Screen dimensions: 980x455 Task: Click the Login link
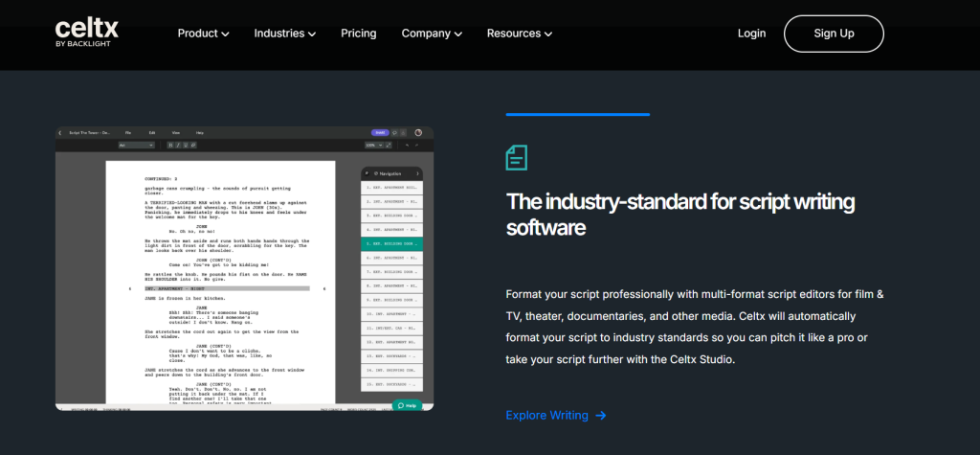pyautogui.click(x=751, y=34)
